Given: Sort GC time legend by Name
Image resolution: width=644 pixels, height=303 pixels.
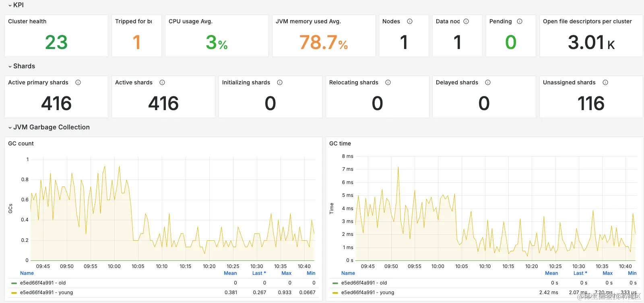Looking at the screenshot, I should pyautogui.click(x=348, y=273).
